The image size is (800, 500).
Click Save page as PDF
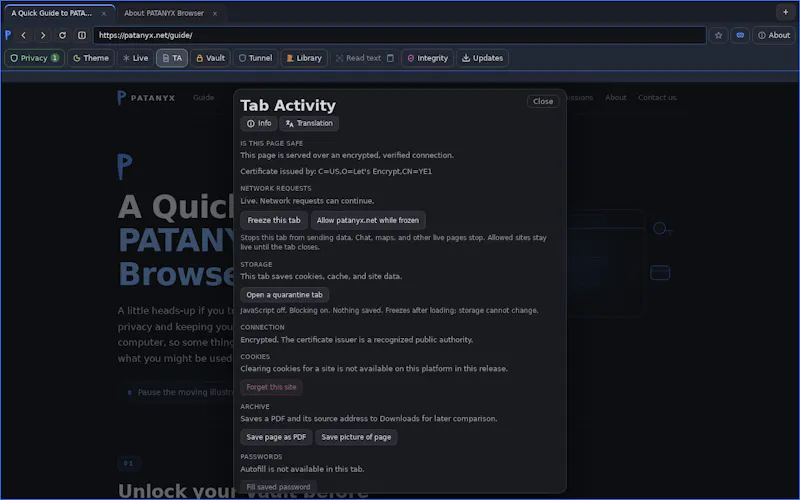[x=276, y=437]
